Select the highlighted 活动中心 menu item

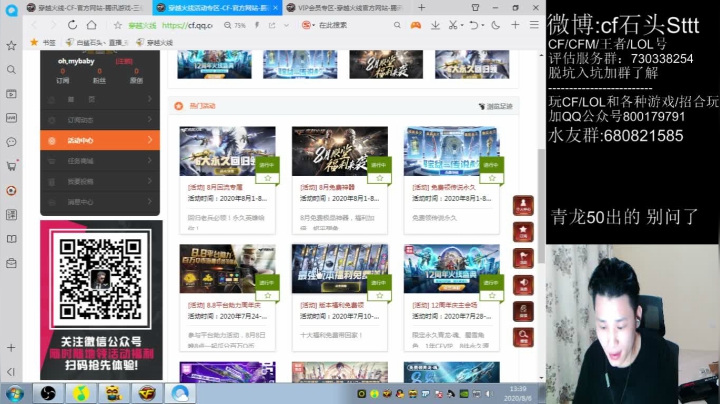[x=100, y=140]
